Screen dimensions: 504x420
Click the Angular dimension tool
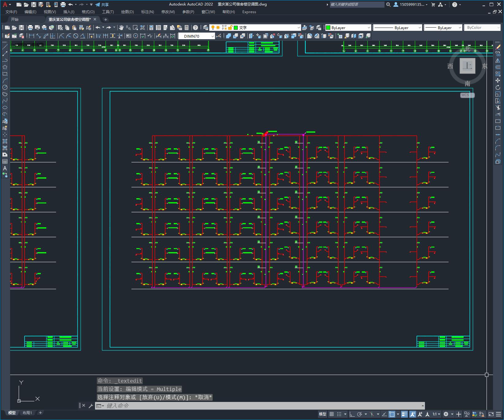(x=83, y=36)
